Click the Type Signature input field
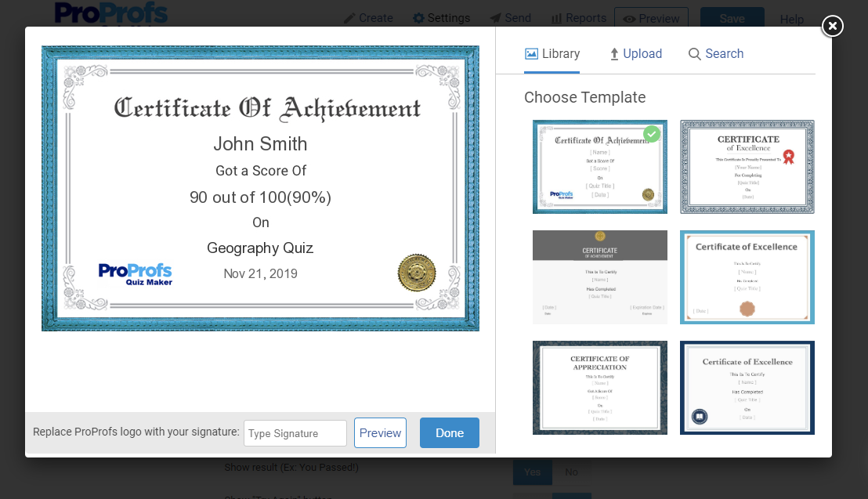The image size is (868, 499). [x=295, y=433]
